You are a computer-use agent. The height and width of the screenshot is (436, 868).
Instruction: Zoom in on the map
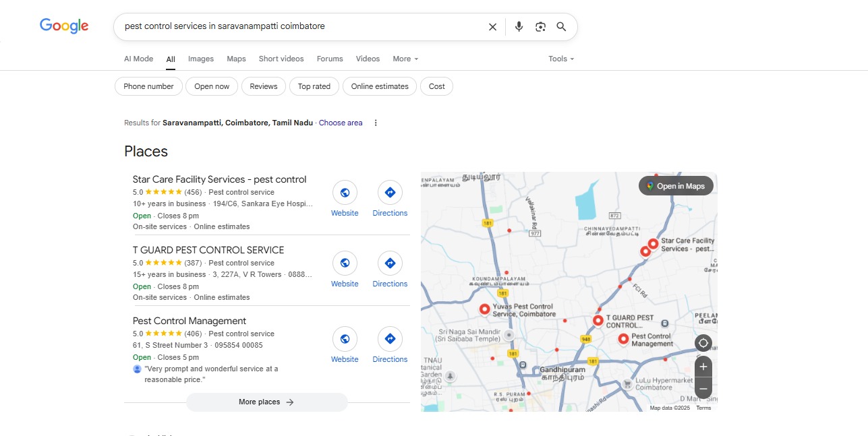[703, 367]
